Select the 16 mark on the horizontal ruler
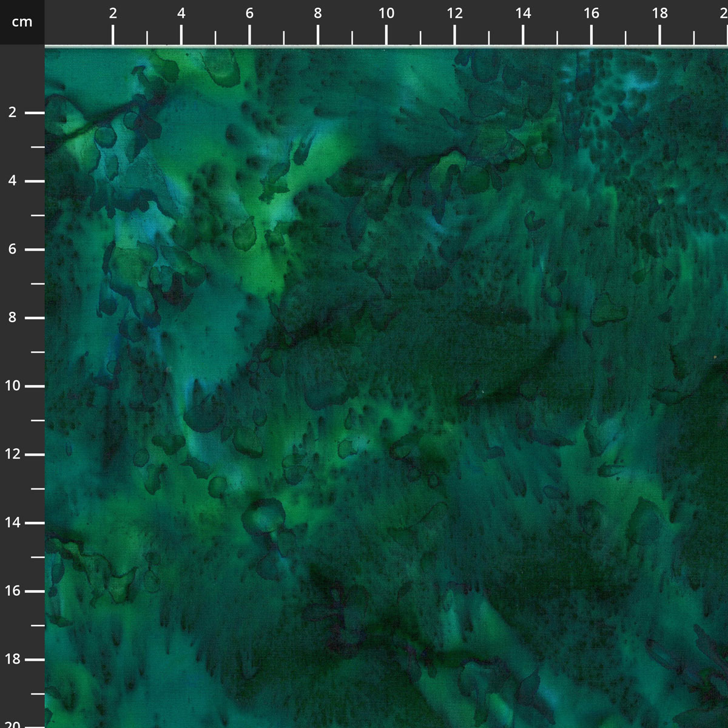The width and height of the screenshot is (728, 728). (x=591, y=14)
